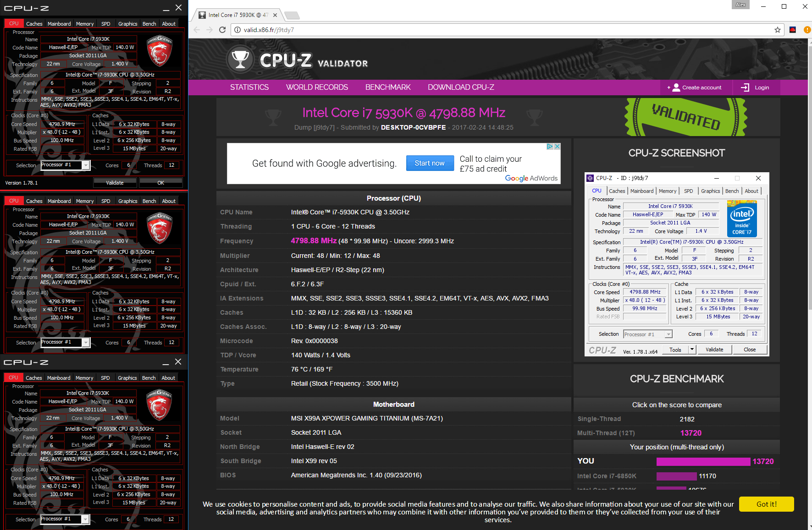The width and height of the screenshot is (812, 530).
Task: Click the browser back arrow
Action: pos(197,30)
